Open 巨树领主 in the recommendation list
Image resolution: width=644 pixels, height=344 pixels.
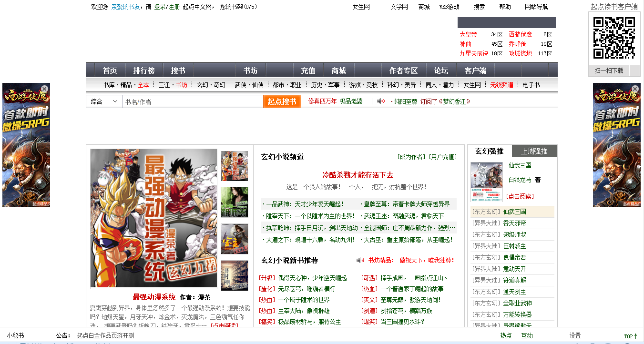pyautogui.click(x=514, y=246)
